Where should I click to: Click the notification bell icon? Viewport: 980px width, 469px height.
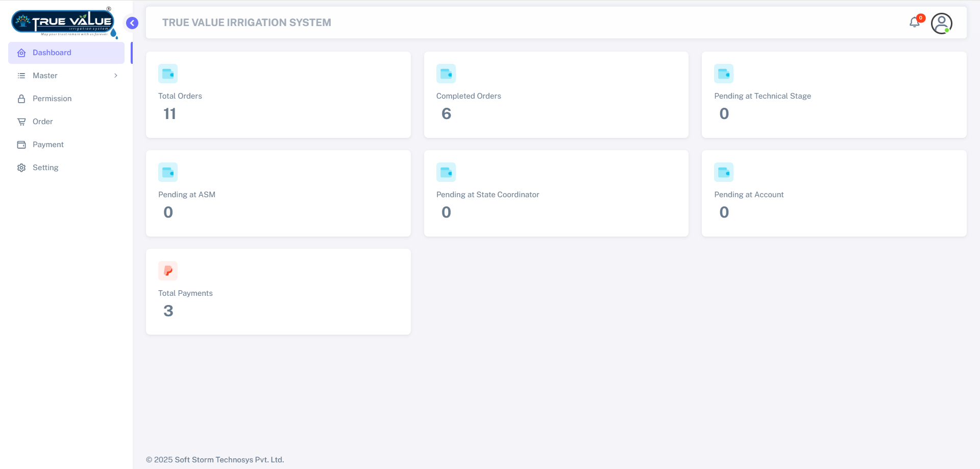click(x=915, y=23)
